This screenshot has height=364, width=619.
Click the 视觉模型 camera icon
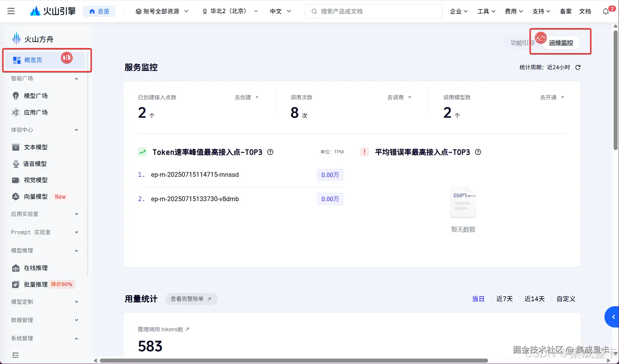(16, 180)
